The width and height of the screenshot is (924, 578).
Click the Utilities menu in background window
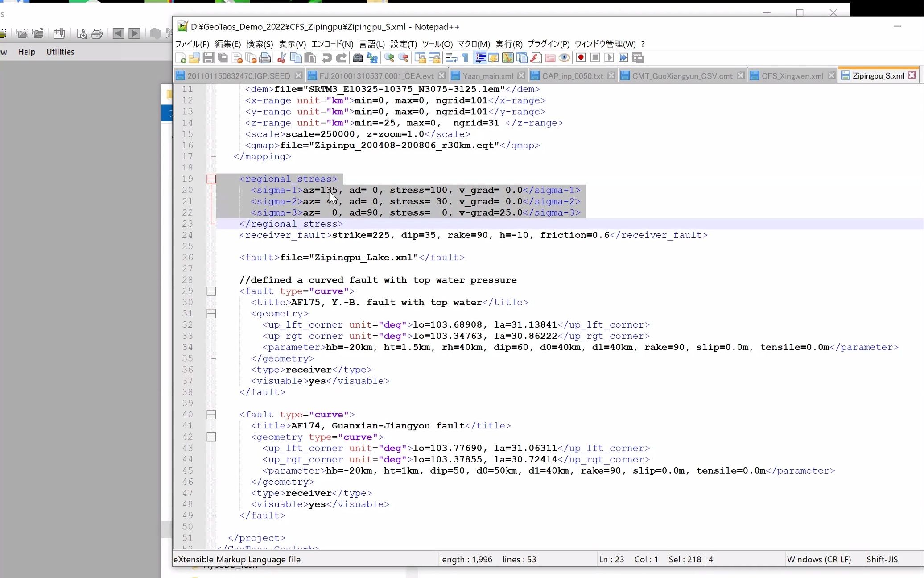tap(60, 52)
